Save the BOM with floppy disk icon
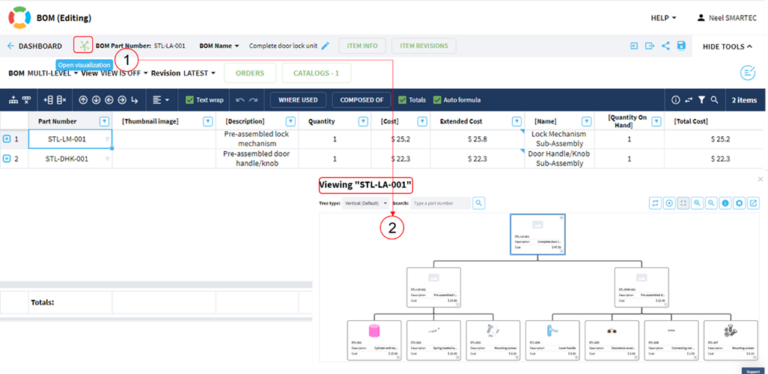 (681, 46)
